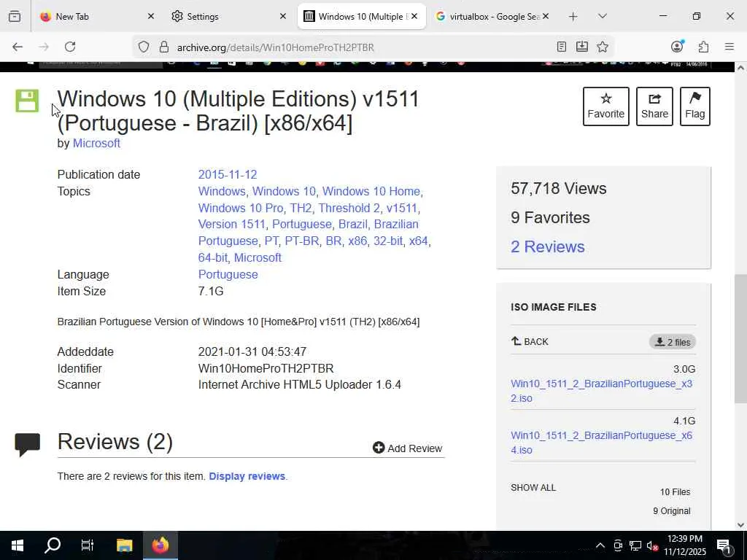747x560 pixels.
Task: Click the green floppy disk software icon
Action: pos(27,101)
